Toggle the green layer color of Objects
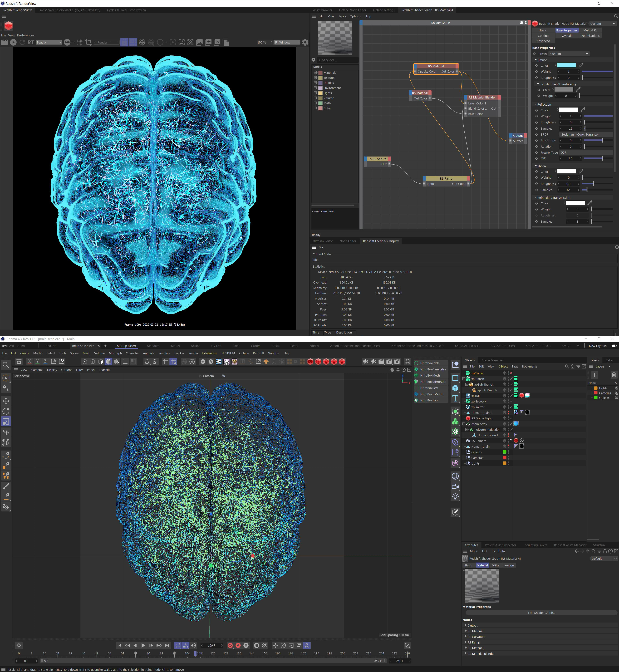 (x=504, y=452)
